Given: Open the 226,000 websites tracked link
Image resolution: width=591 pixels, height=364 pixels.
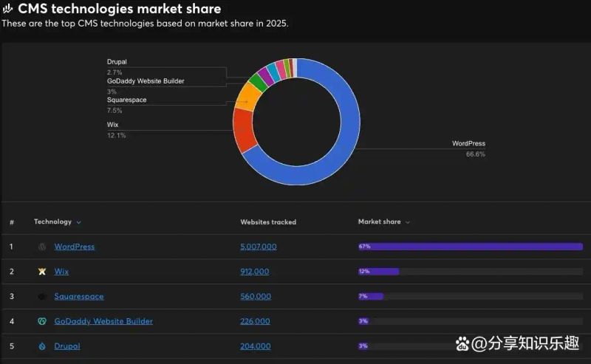Looking at the screenshot, I should pyautogui.click(x=255, y=321).
